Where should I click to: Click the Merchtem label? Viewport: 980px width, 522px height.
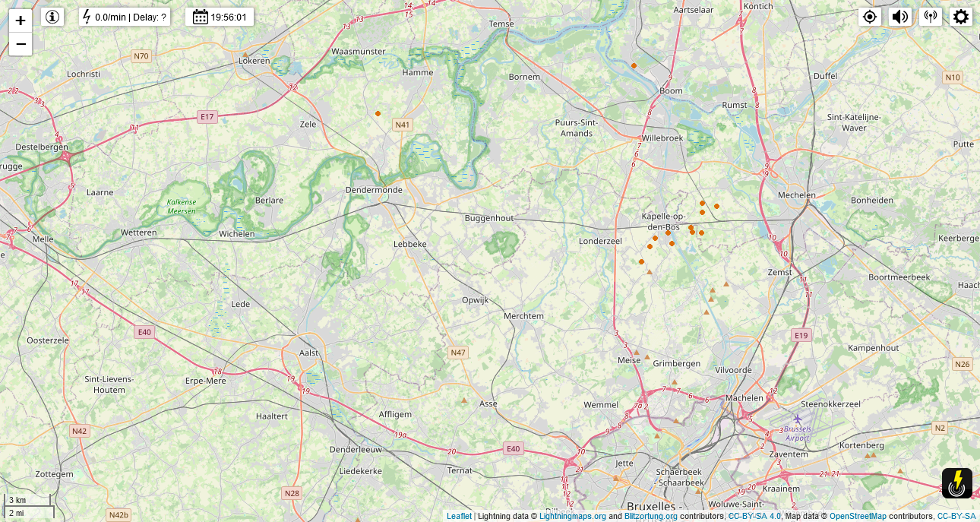point(524,316)
